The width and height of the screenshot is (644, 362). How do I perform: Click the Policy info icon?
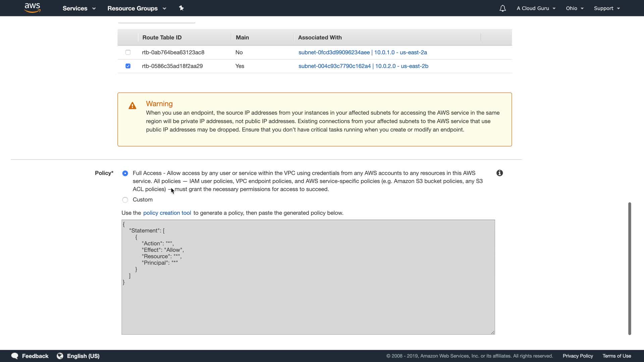pos(499,173)
